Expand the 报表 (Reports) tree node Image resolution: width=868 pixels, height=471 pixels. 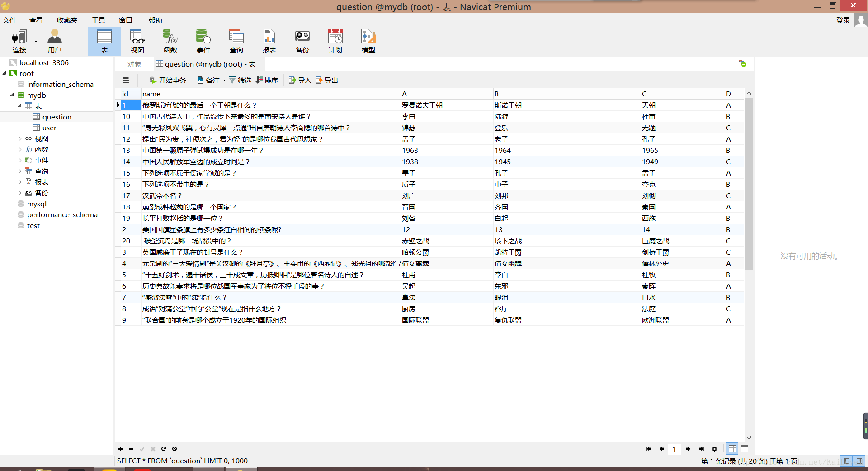[20, 182]
